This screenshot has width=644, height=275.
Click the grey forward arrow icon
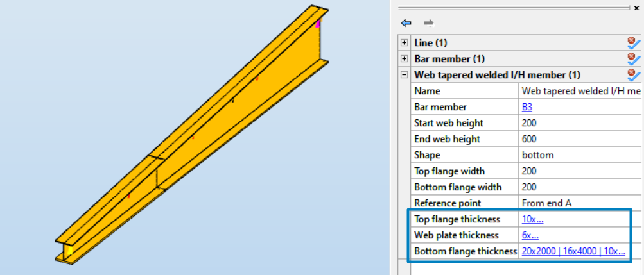(x=428, y=22)
